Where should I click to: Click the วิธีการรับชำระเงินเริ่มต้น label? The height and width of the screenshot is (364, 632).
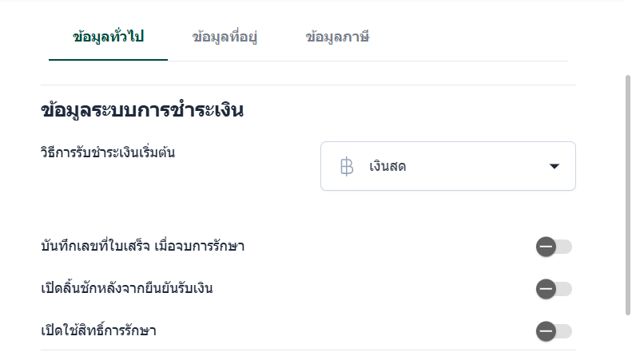pyautogui.click(x=107, y=152)
